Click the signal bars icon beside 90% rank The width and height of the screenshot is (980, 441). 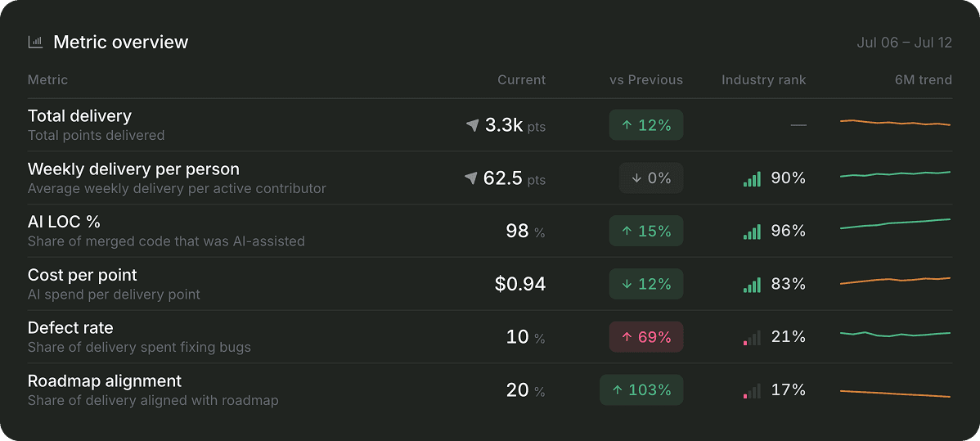[x=752, y=179]
